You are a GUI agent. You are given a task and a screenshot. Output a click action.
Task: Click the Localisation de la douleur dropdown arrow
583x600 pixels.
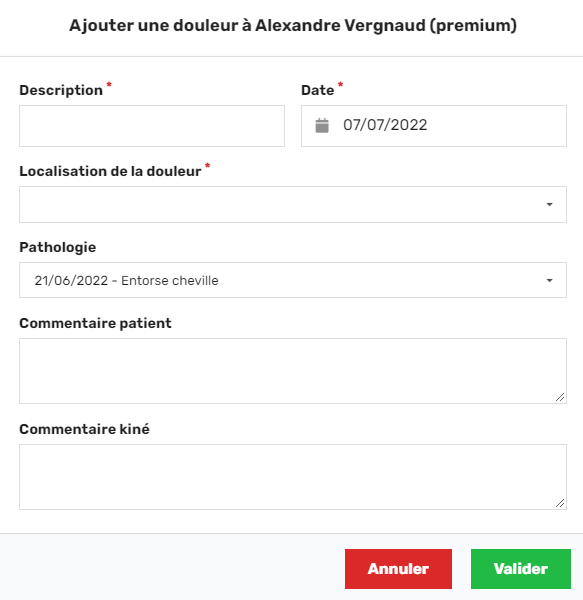(x=549, y=204)
